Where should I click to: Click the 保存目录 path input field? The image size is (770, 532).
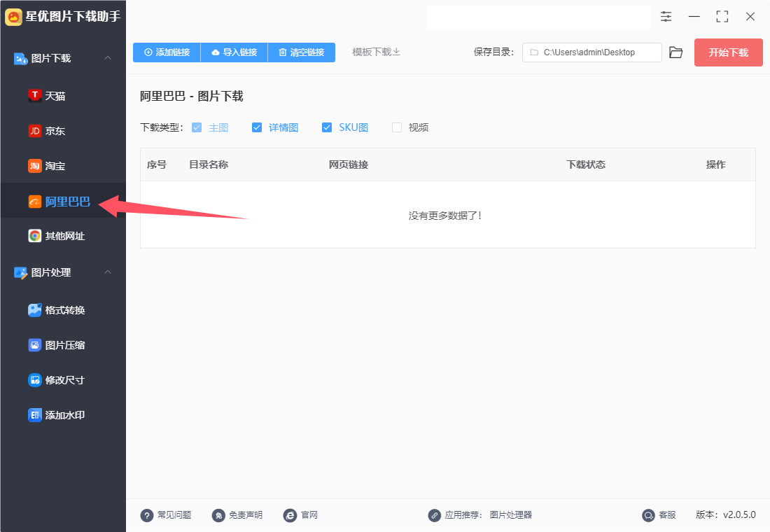pyautogui.click(x=591, y=52)
